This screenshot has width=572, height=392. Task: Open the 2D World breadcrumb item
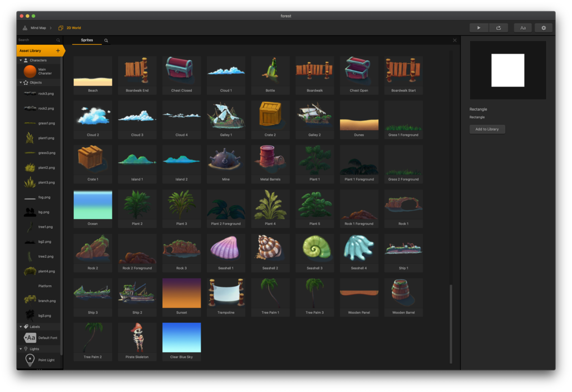(x=71, y=27)
